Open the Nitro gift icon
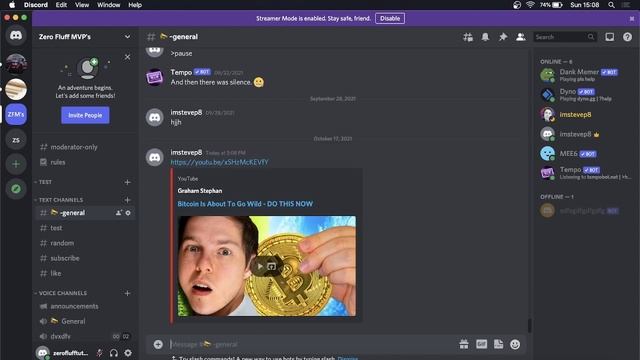This screenshot has height=360, width=640. (x=464, y=344)
